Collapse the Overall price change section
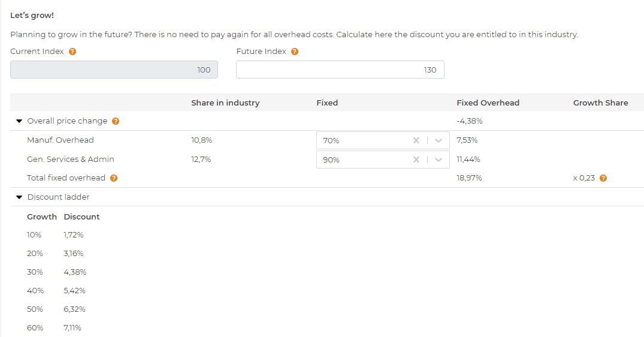644x337 pixels. coord(19,121)
